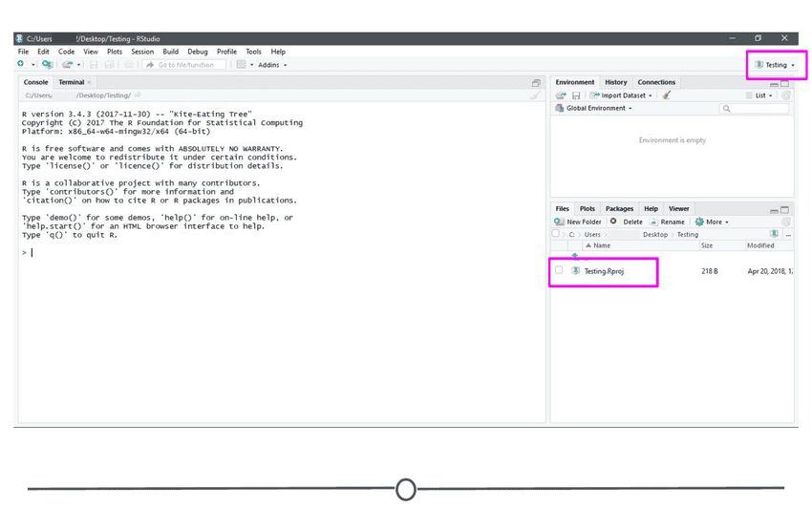Click the load workspace icon
This screenshot has height=508, width=812.
pyautogui.click(x=561, y=95)
